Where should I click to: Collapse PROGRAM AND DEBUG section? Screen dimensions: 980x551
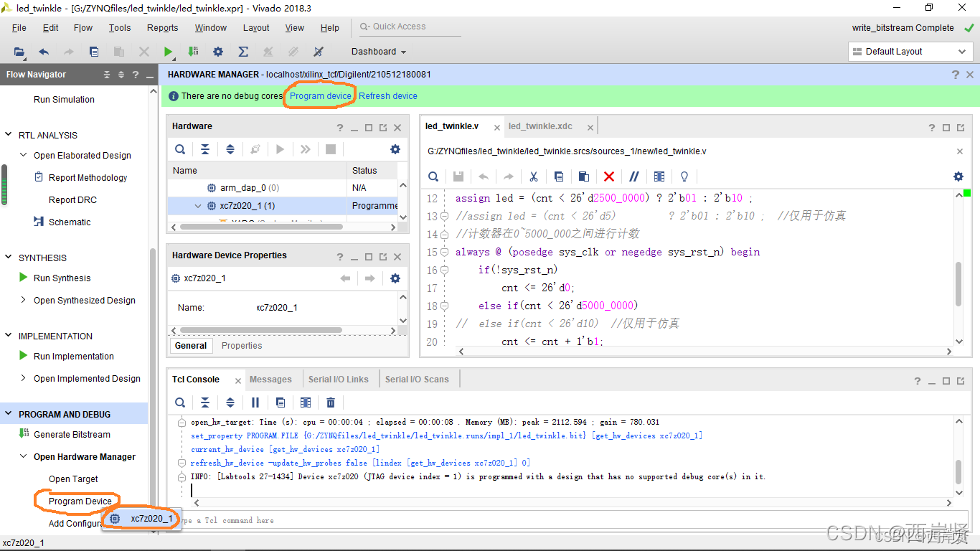(9, 414)
